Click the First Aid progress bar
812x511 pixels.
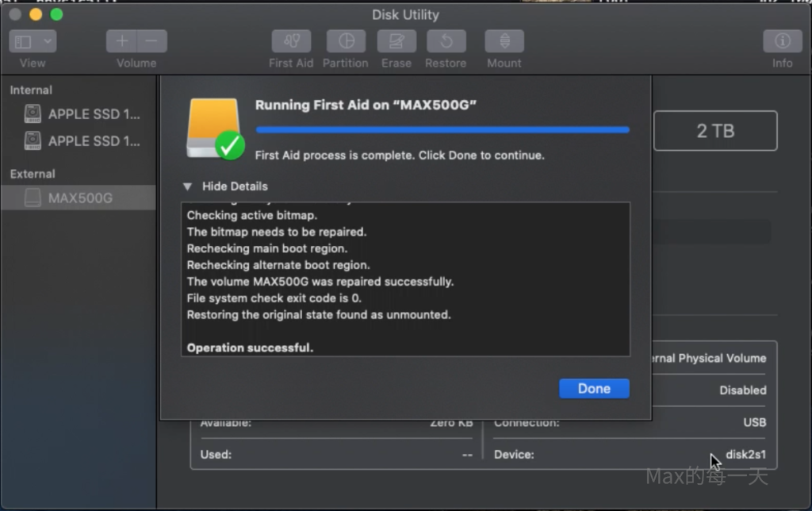click(442, 129)
